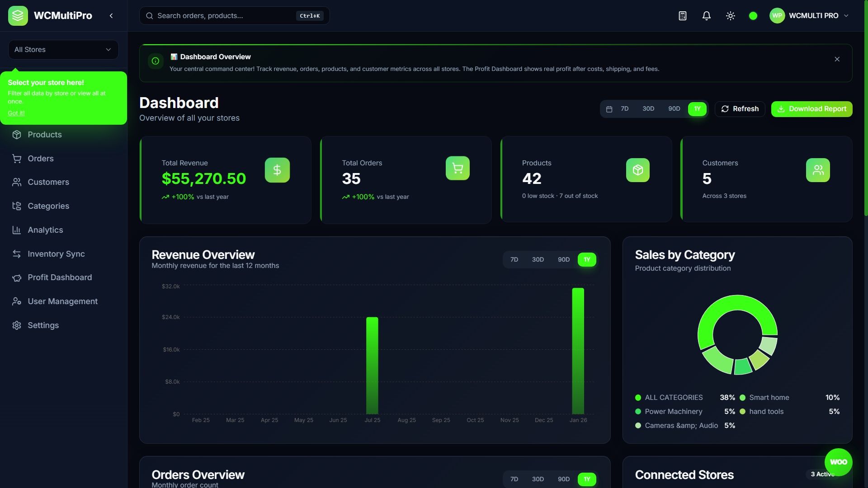
Task: Go to Inventory Sync page
Action: coord(56,254)
